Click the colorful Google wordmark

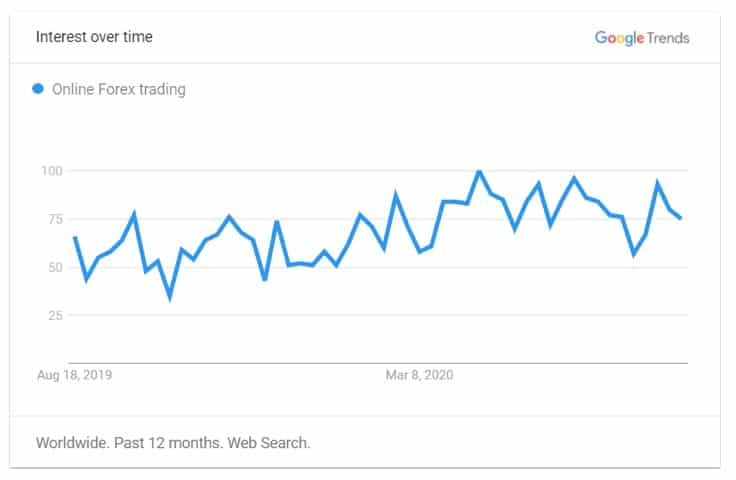click(618, 38)
